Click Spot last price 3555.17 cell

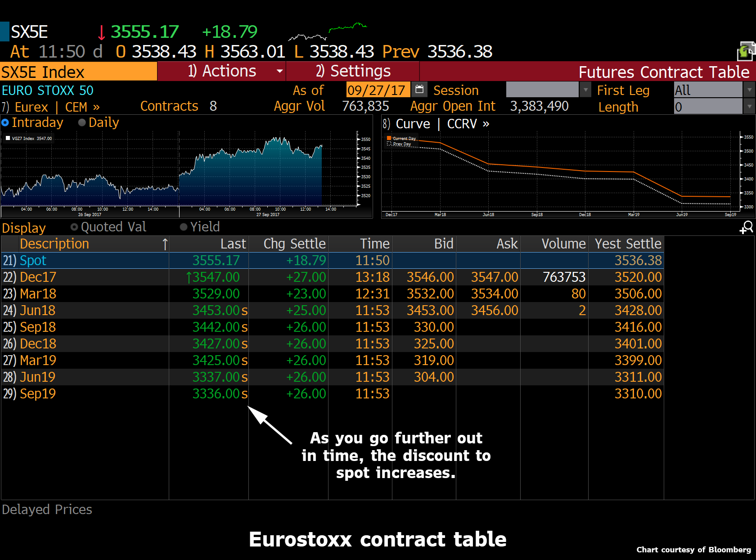[216, 260]
